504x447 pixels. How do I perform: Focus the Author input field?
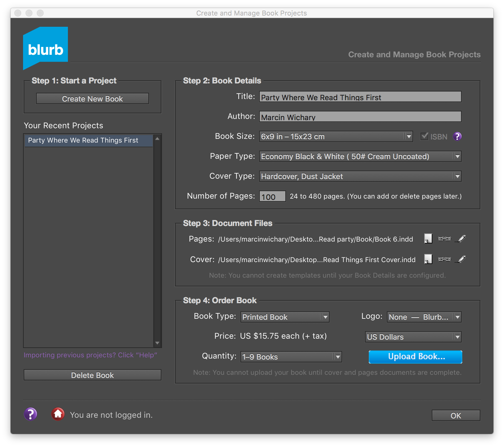point(360,116)
